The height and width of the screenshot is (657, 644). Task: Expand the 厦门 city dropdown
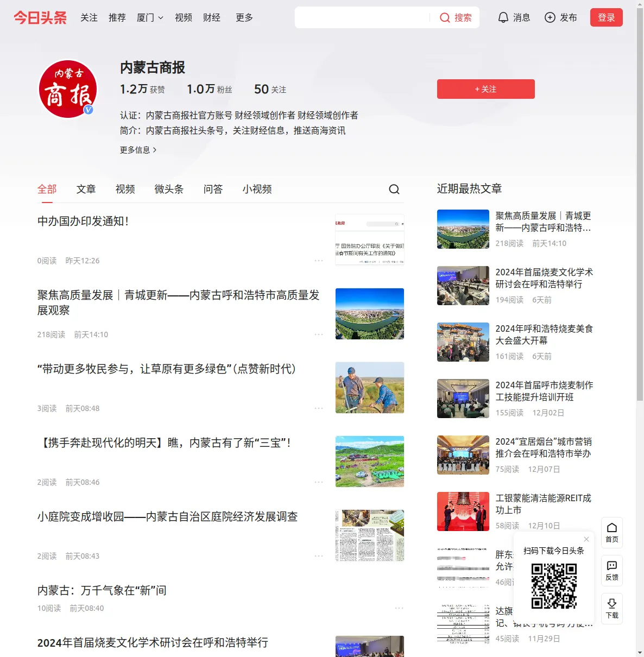tap(150, 18)
